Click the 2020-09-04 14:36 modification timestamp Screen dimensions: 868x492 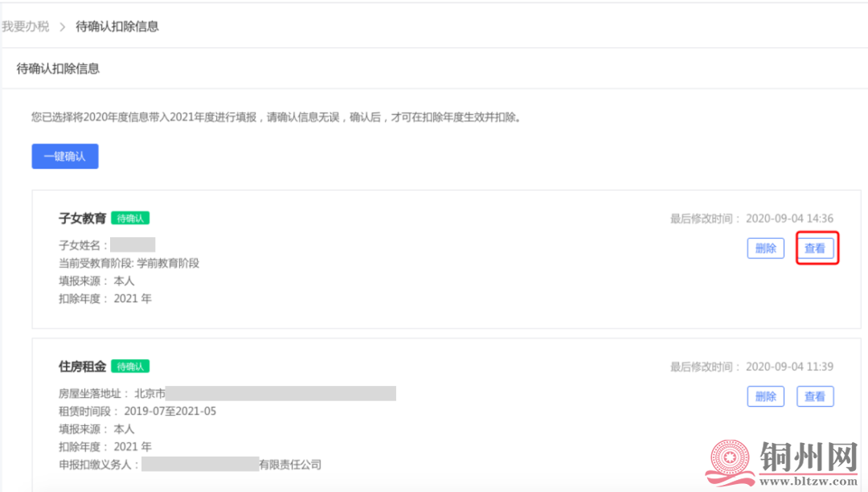pyautogui.click(x=789, y=219)
